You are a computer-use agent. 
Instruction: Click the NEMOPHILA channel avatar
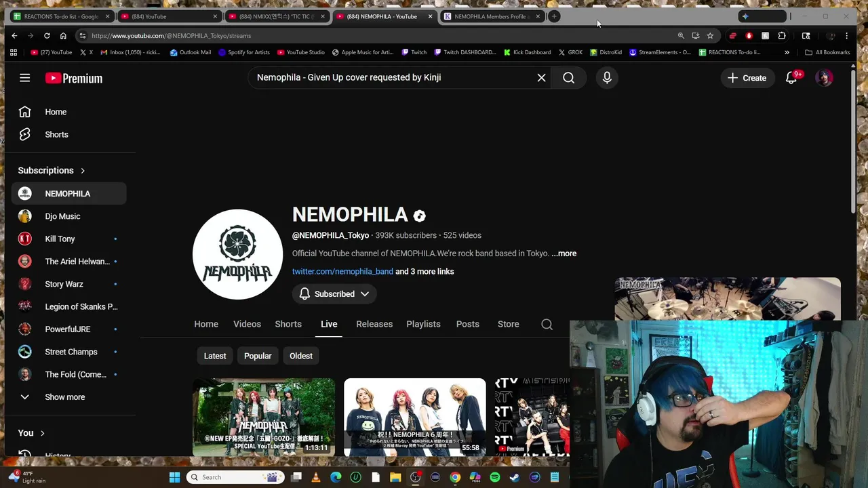click(237, 254)
